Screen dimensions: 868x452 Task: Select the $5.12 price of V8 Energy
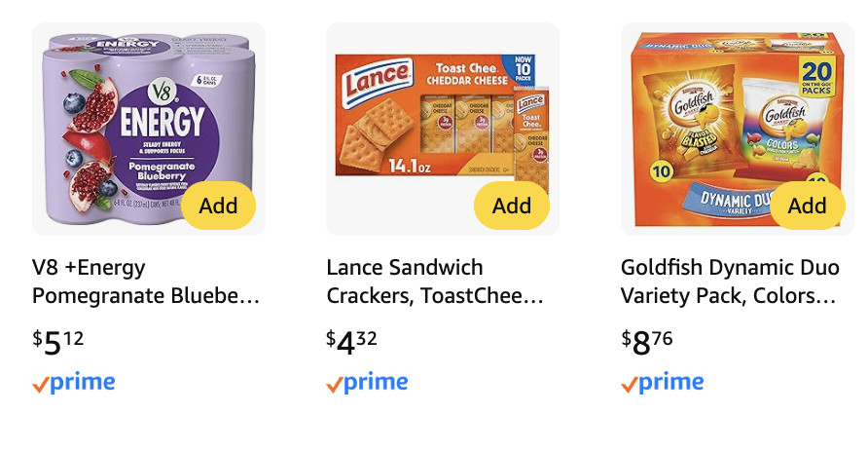point(58,342)
